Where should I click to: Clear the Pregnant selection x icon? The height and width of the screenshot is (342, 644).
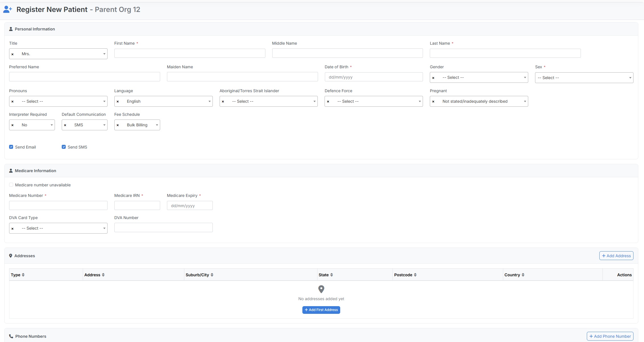point(433,102)
